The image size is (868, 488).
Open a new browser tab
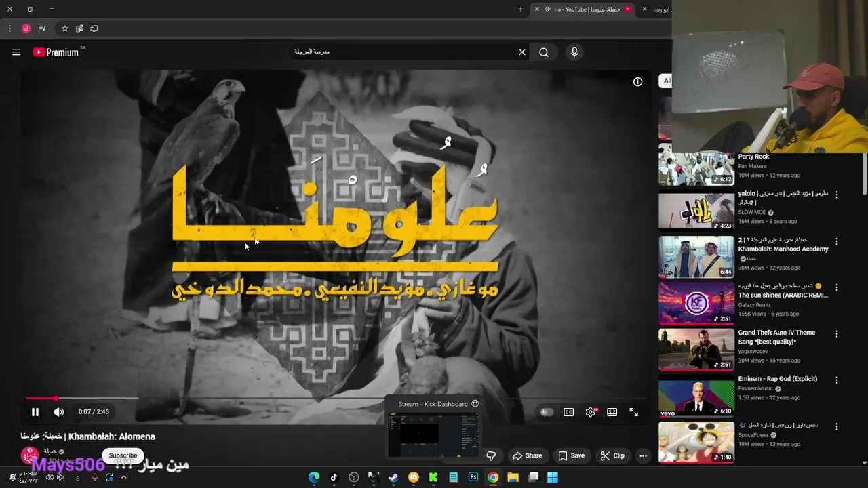[520, 9]
